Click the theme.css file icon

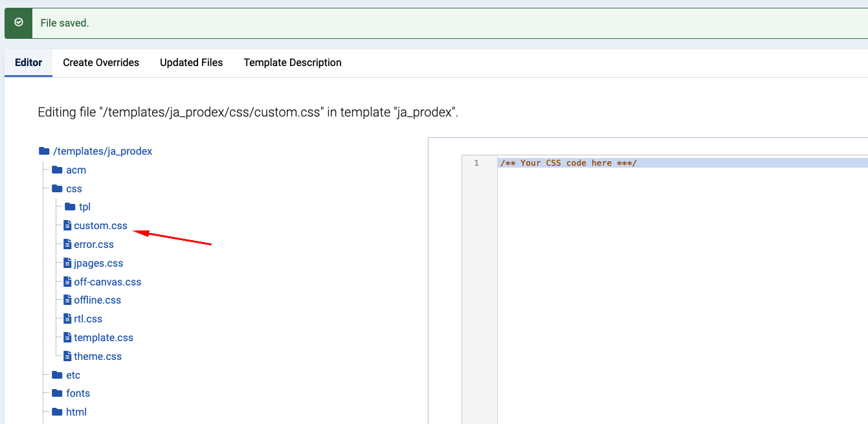tap(67, 357)
